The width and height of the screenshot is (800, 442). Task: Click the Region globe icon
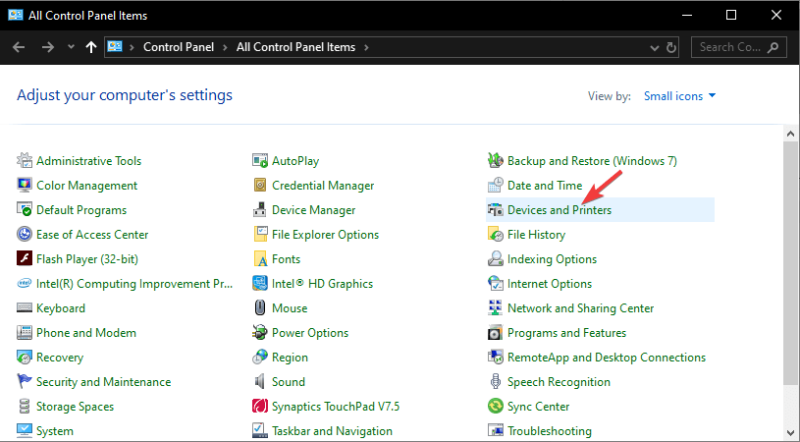pyautogui.click(x=260, y=357)
